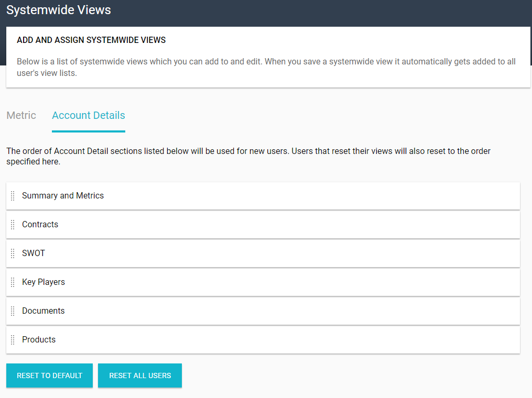Image resolution: width=532 pixels, height=398 pixels.
Task: Click the Products section label
Action: [39, 340]
